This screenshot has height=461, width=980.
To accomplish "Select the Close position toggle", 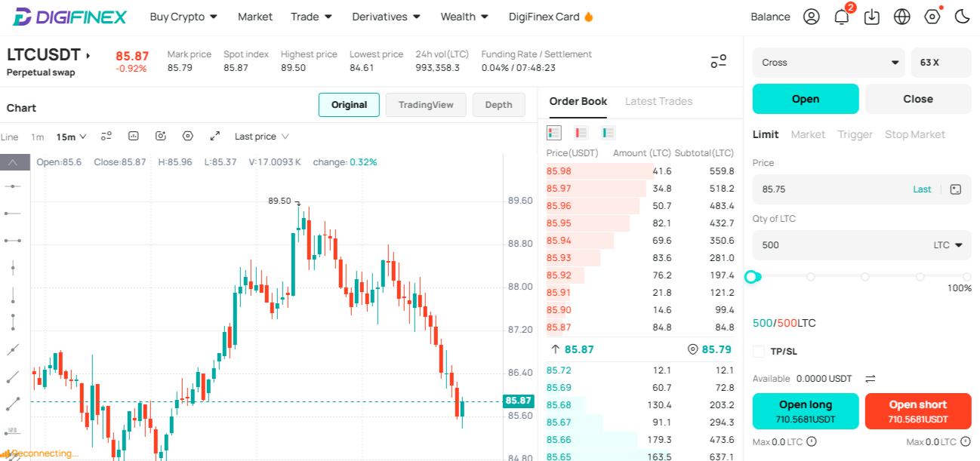I will 918,99.
